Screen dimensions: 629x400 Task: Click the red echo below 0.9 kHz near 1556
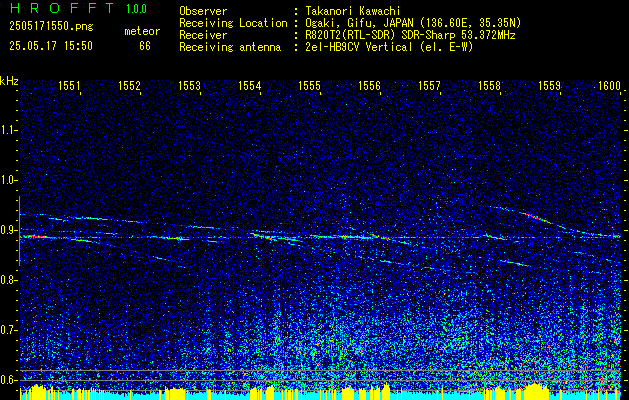coord(380,237)
